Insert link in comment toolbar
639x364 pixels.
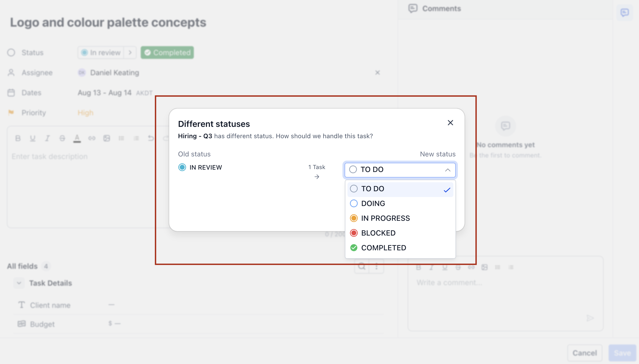pyautogui.click(x=471, y=267)
